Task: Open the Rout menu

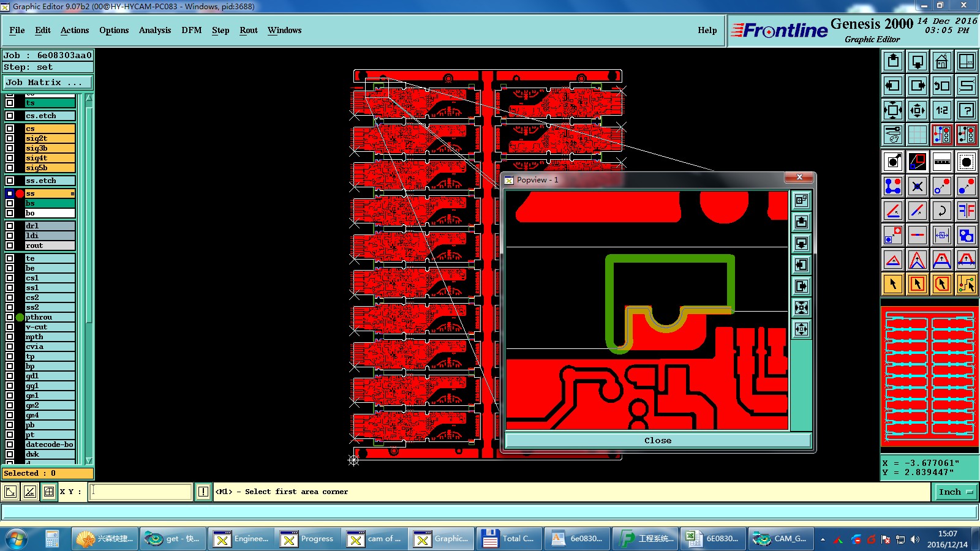Action: coord(249,30)
